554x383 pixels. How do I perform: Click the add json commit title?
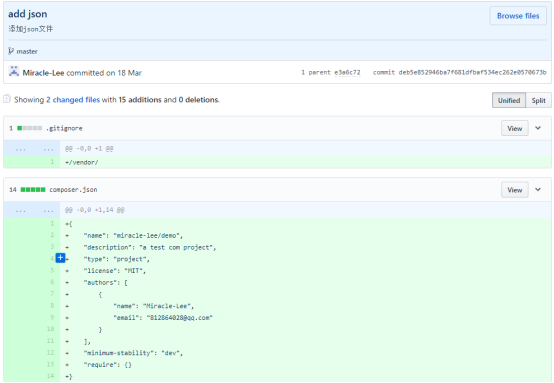(28, 14)
